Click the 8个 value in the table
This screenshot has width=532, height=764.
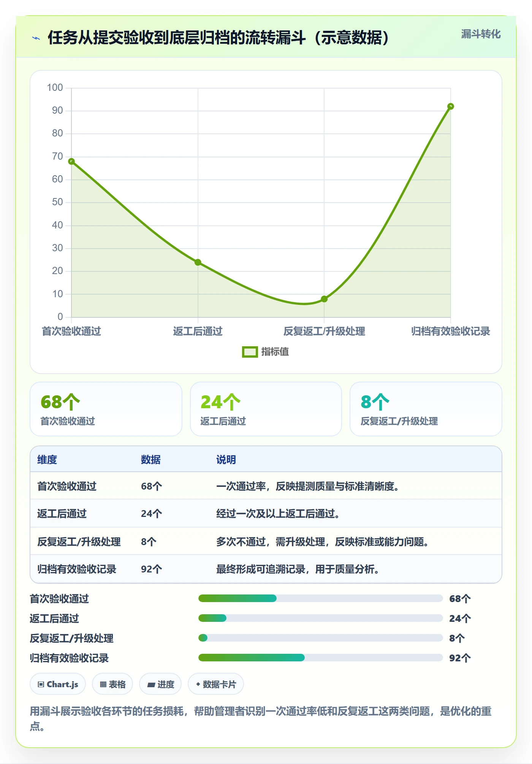[x=149, y=542]
